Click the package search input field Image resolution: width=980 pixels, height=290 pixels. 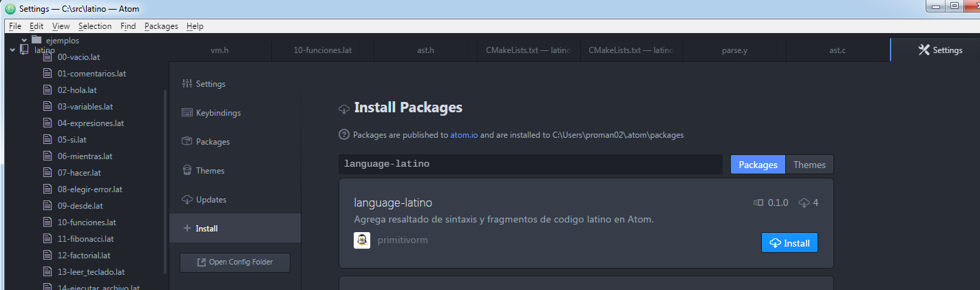pyautogui.click(x=531, y=164)
